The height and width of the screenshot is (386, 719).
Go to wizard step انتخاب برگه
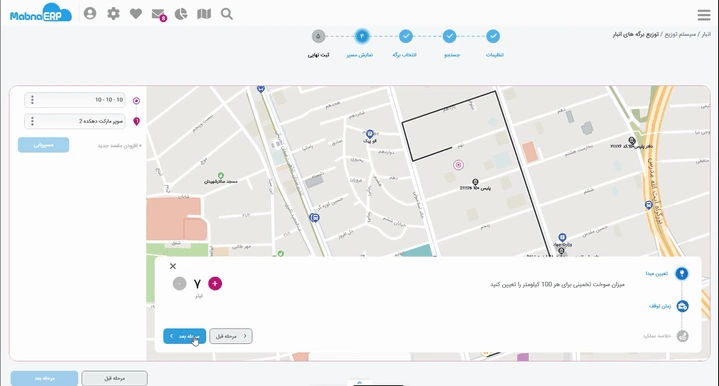point(405,36)
